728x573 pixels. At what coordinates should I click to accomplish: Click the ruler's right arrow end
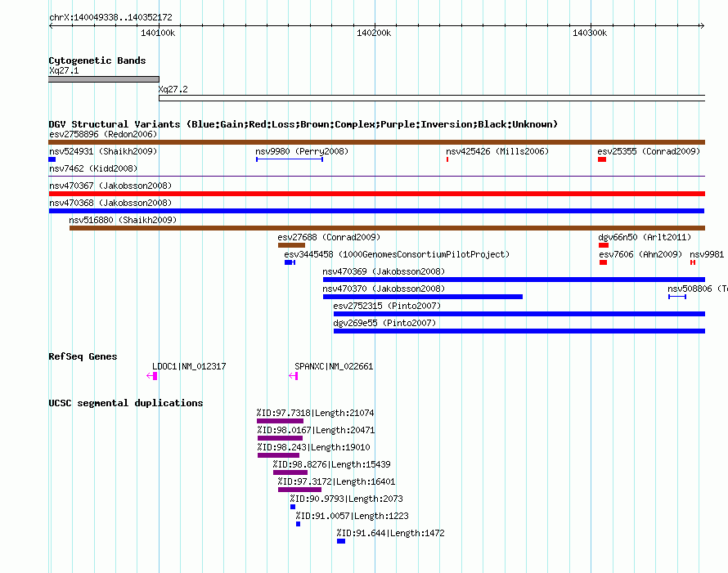[702, 26]
